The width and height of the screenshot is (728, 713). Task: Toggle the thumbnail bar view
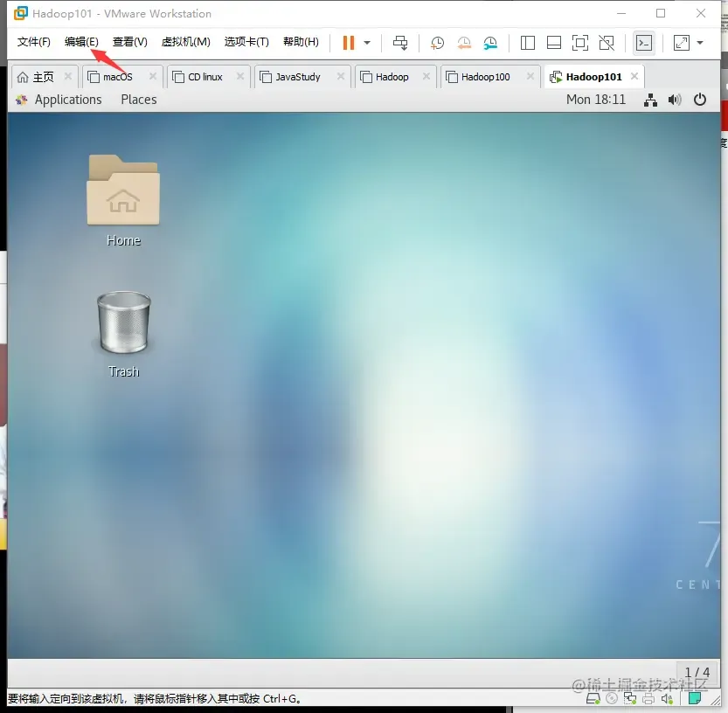tap(554, 43)
